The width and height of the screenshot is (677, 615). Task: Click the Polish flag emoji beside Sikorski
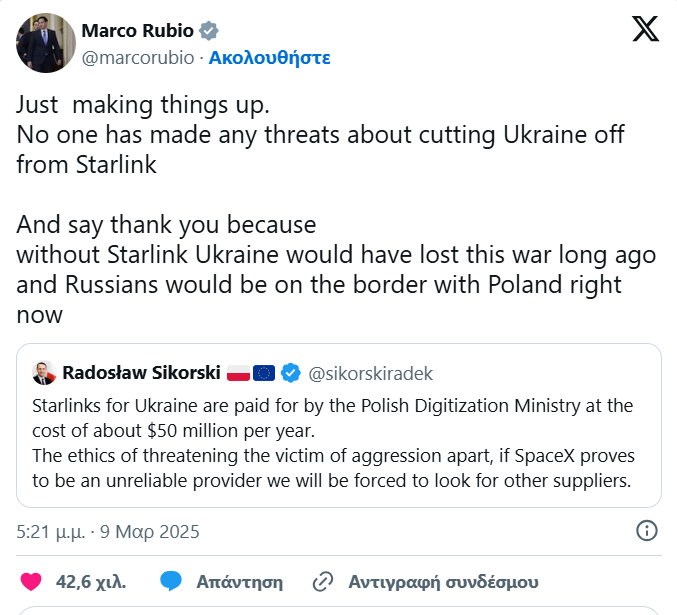[238, 373]
